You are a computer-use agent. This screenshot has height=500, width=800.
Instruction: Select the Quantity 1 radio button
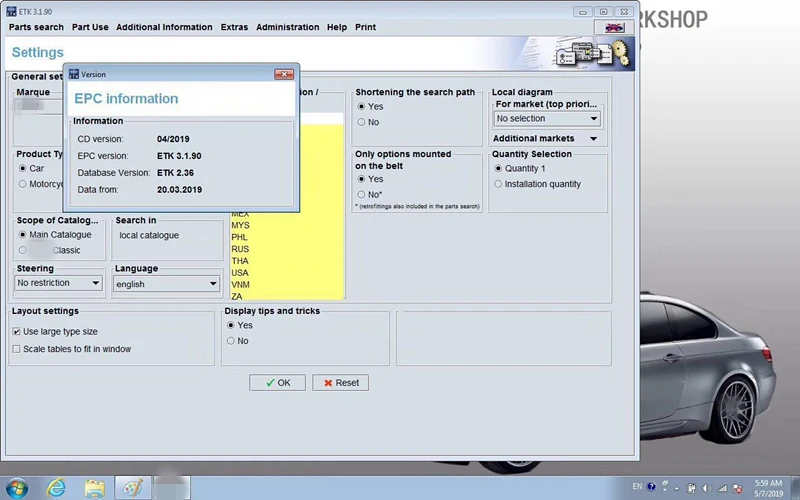[498, 168]
